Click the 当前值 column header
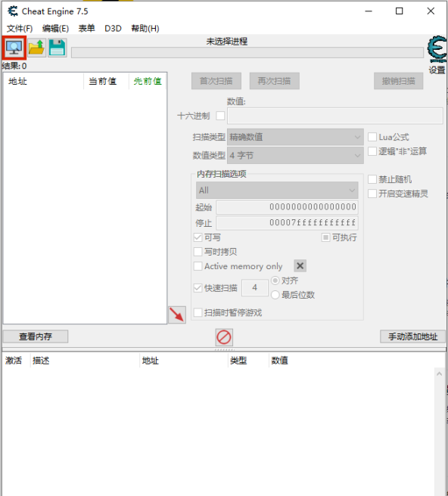Screen dimensions: 448x496 click(106, 82)
